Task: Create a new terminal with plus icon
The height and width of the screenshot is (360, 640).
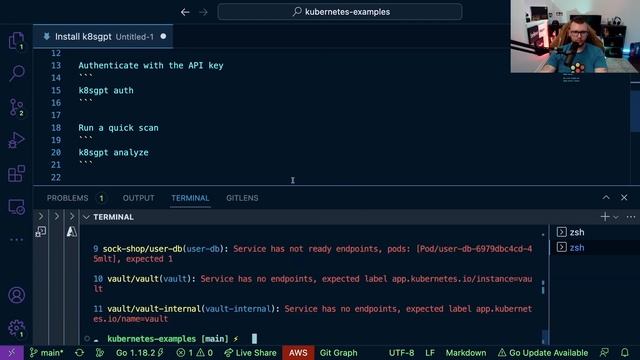Action: (605, 217)
